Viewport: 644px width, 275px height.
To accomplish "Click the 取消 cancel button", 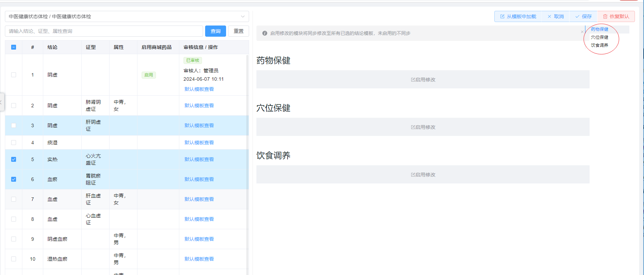I will click(556, 16).
